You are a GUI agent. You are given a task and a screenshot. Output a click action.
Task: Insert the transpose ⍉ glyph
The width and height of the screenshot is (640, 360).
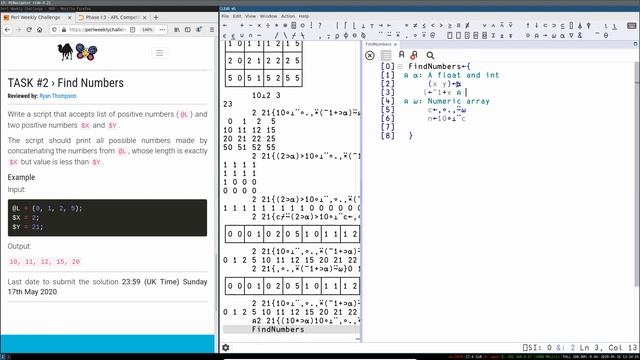point(363,36)
